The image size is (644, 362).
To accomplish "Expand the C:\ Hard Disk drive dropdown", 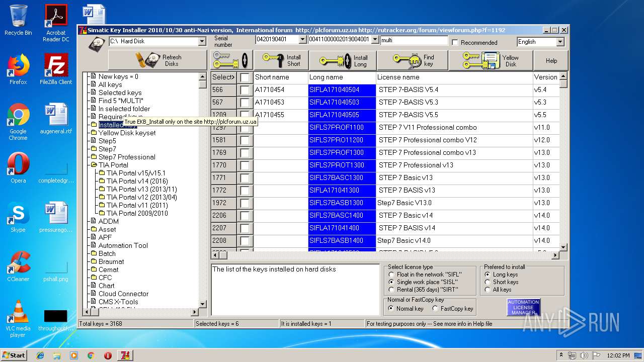I will tap(202, 41).
